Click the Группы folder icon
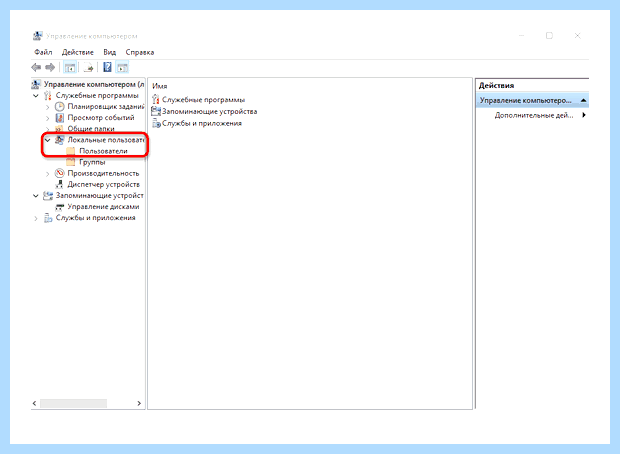The width and height of the screenshot is (620, 454). (x=71, y=162)
